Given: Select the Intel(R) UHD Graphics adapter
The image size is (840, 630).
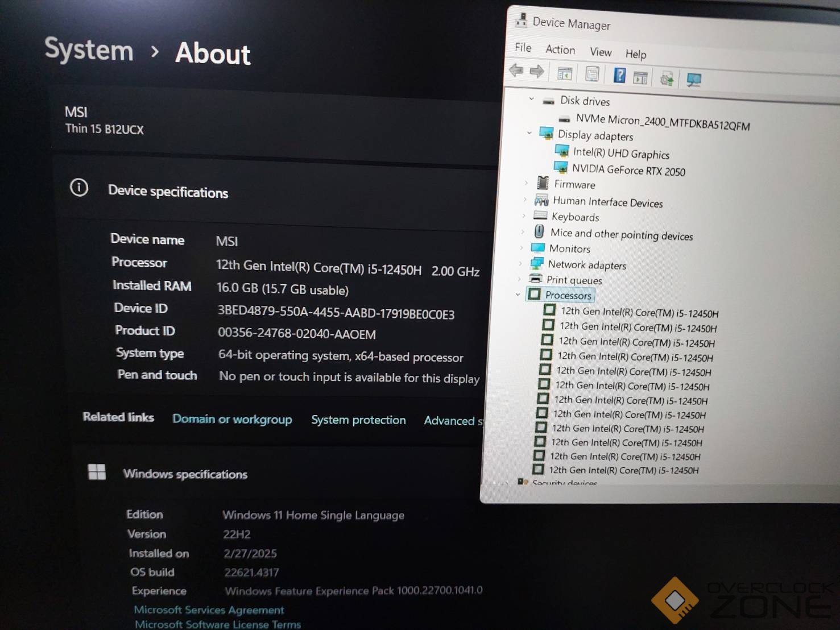Looking at the screenshot, I should [x=621, y=153].
